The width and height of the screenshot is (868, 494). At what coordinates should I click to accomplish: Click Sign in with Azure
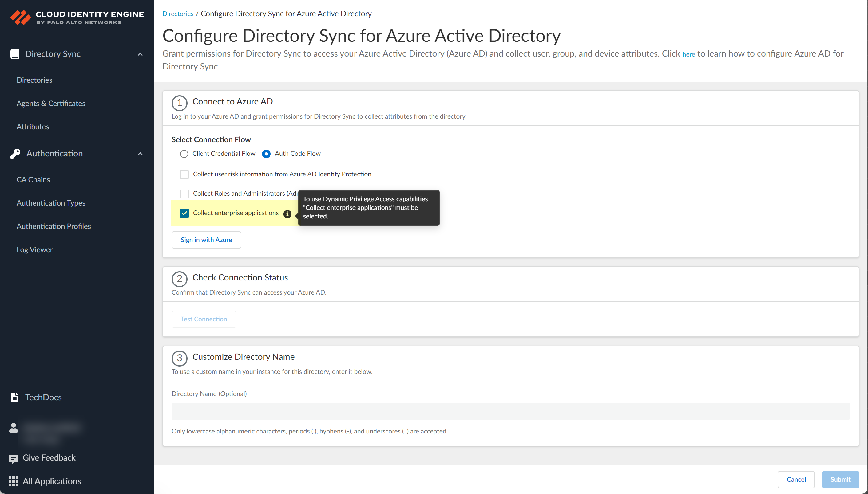[x=206, y=240]
